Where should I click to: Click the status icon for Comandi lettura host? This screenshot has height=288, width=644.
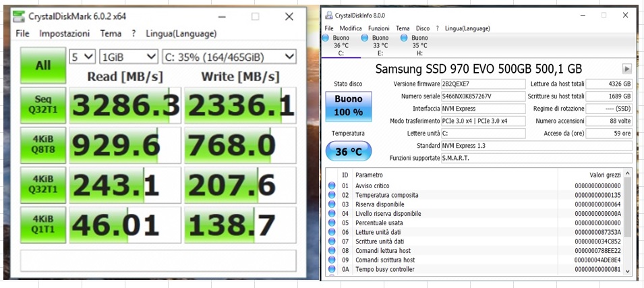point(332,251)
